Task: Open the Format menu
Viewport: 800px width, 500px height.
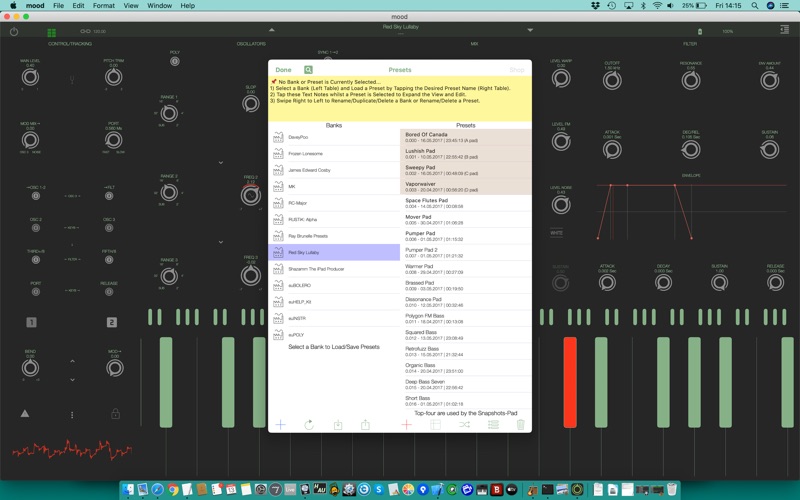Action: (104, 6)
